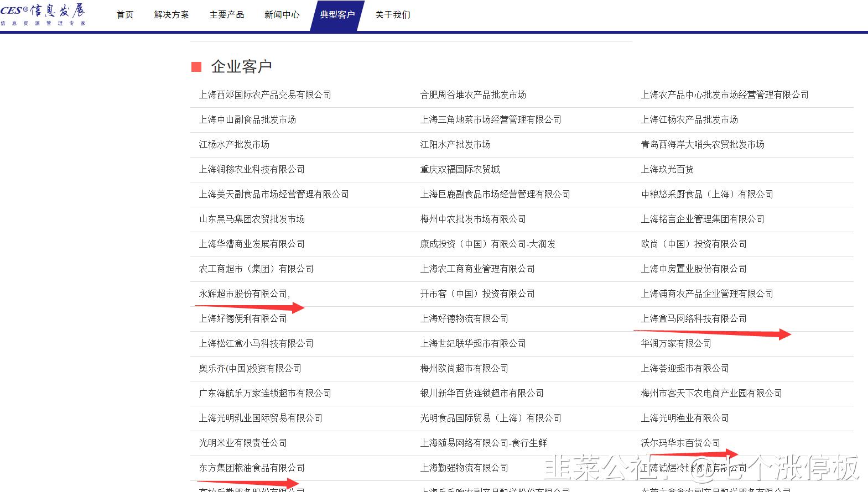Image resolution: width=868 pixels, height=492 pixels.
Task: Click 山东黑马集团农贸批发市场
Action: tap(252, 219)
